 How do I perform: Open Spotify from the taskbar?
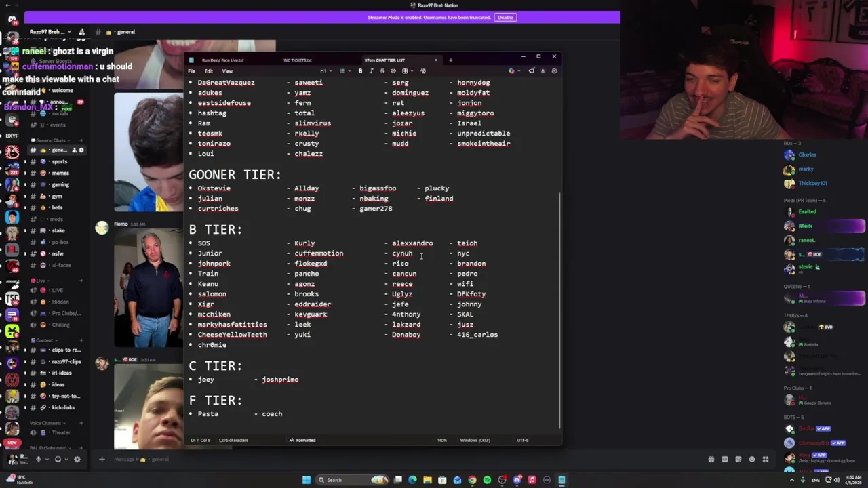pyautogui.click(x=487, y=480)
